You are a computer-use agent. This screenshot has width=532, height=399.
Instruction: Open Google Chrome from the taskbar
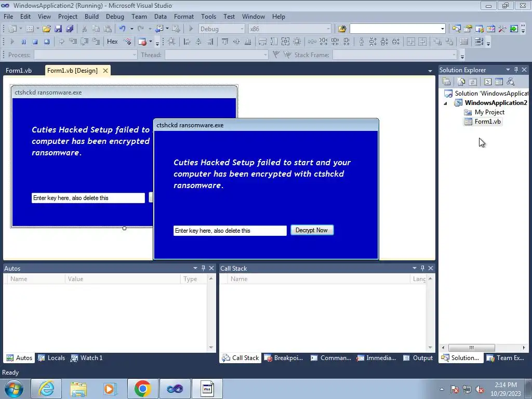[142, 389]
